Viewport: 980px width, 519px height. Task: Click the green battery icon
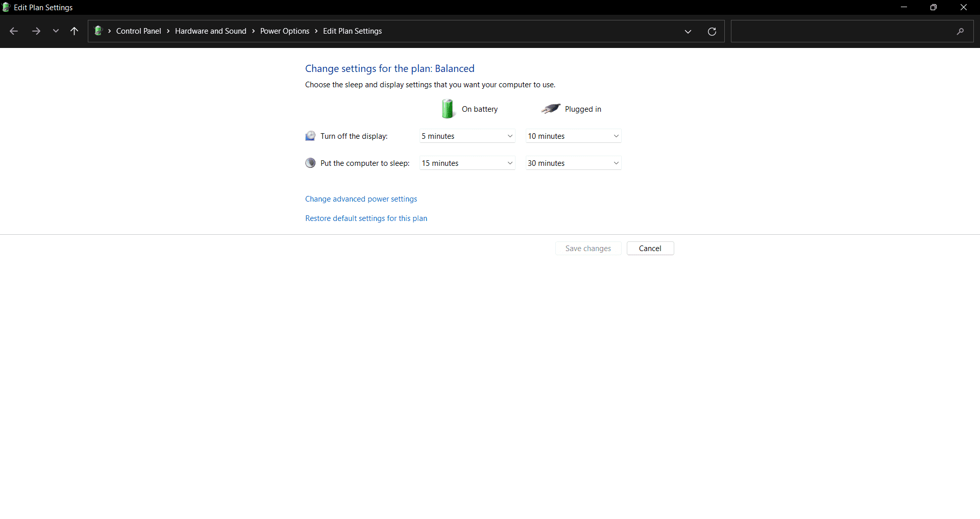click(x=448, y=109)
